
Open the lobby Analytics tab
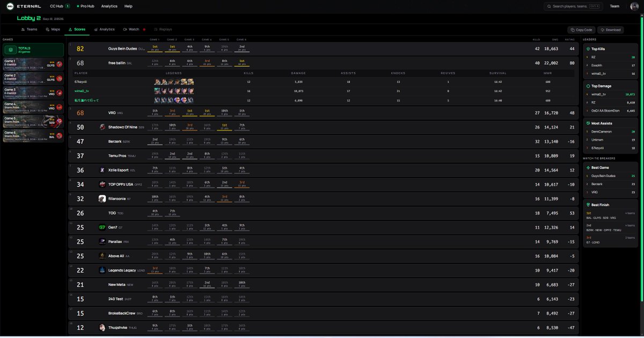click(x=104, y=30)
